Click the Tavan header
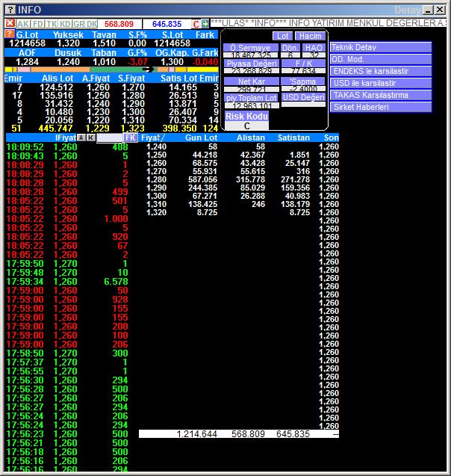Viewport: 451px width, 476px height. point(104,34)
